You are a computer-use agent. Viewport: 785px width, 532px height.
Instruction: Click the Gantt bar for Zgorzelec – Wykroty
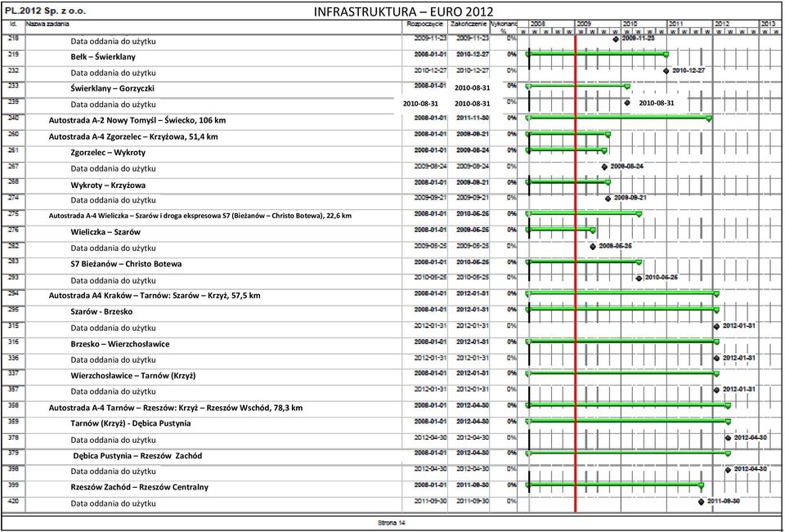click(x=566, y=150)
